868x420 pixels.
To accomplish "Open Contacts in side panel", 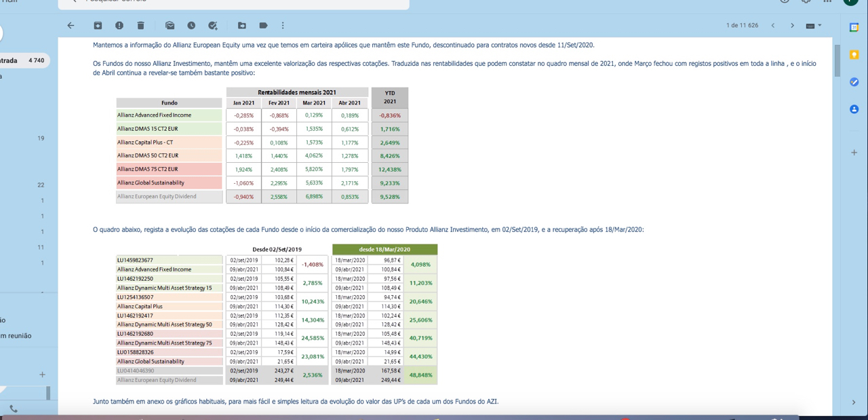I will 854,109.
